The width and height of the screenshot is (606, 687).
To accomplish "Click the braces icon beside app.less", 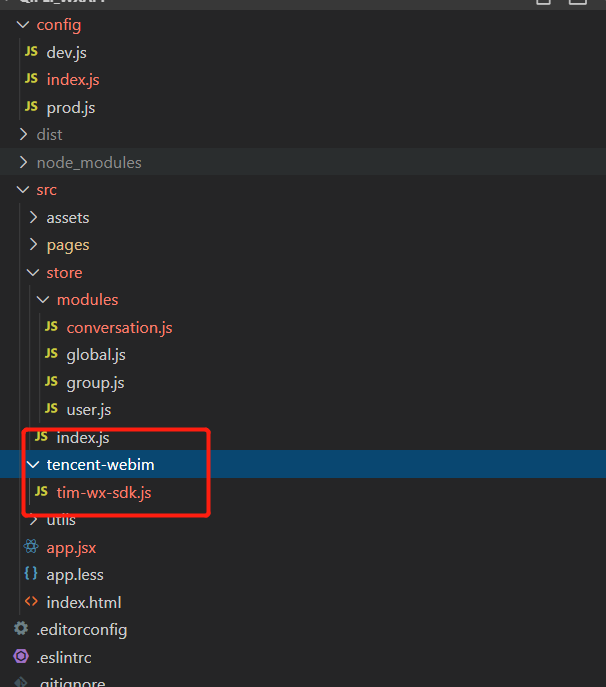I will tap(31, 574).
